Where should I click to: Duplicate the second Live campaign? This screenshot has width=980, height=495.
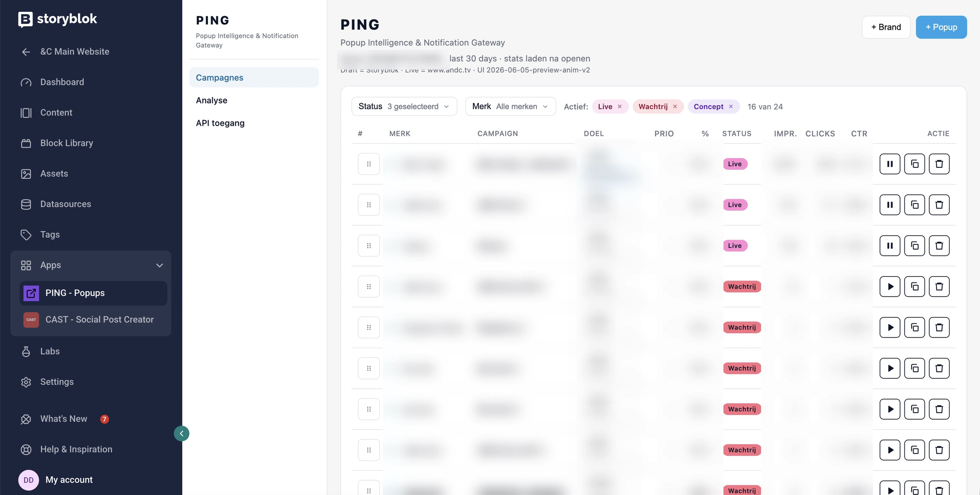click(x=914, y=205)
